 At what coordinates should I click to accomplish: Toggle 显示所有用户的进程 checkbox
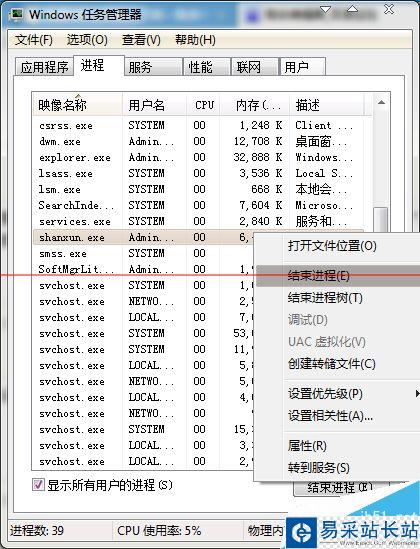point(38,485)
